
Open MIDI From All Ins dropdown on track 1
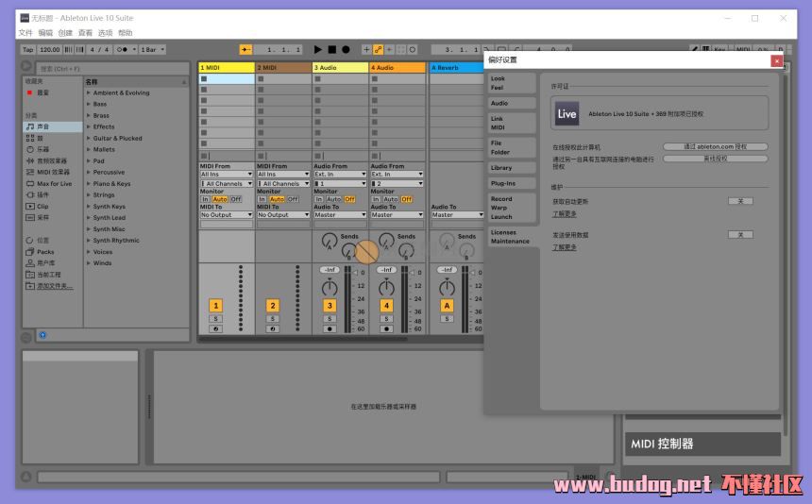[x=227, y=175]
